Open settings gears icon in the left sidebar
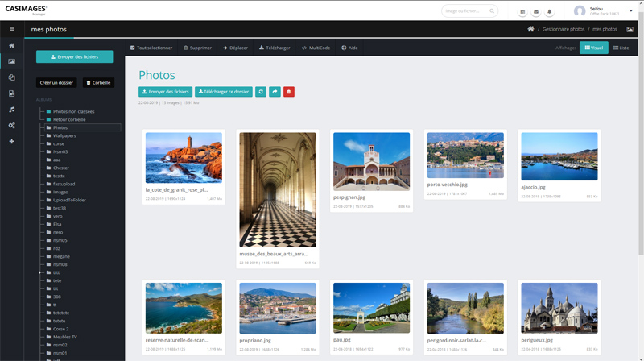Screen dimensions: 644x361 [11, 126]
